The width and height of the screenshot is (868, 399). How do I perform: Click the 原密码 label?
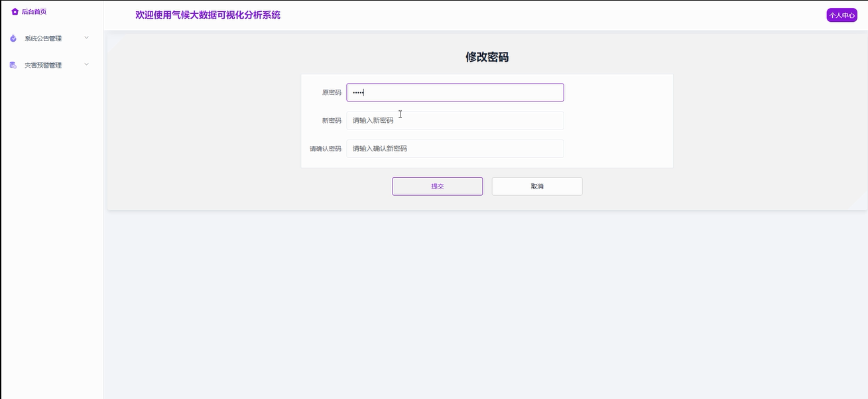tap(332, 92)
